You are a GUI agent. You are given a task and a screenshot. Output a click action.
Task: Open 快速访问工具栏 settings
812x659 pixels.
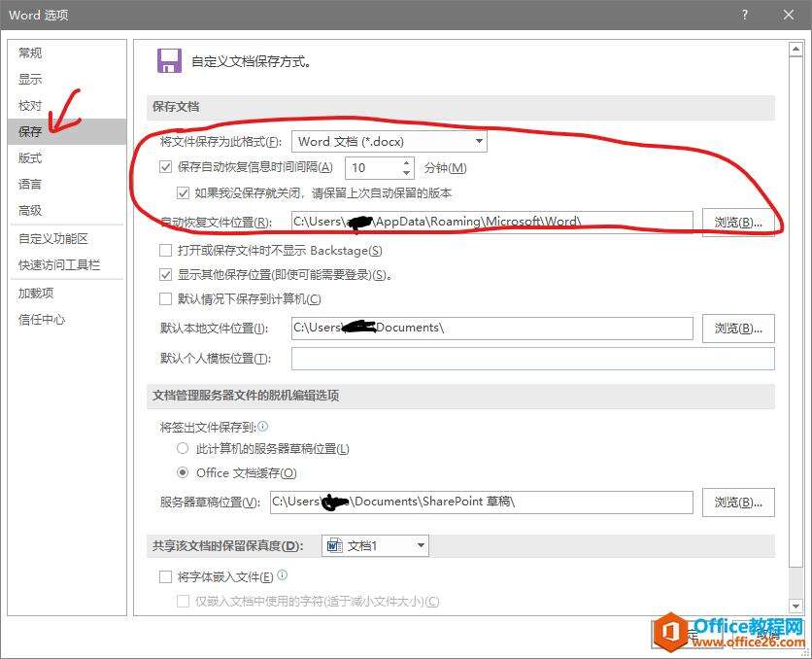[x=59, y=264]
